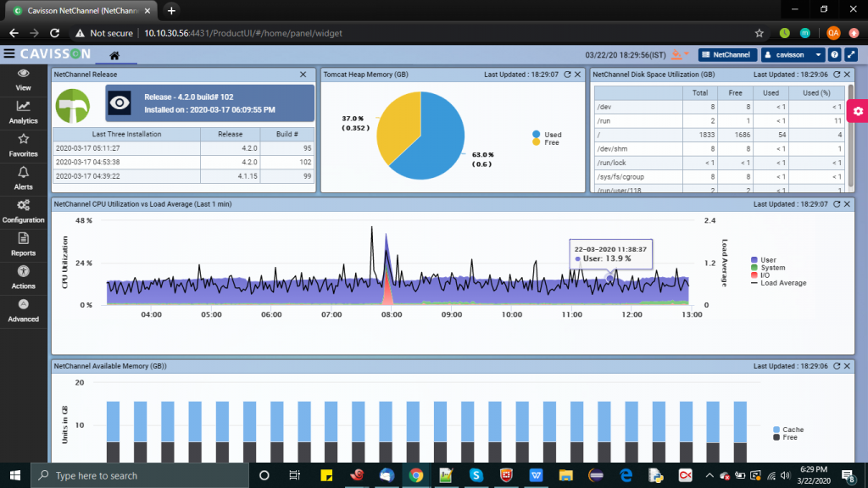
Task: Toggle the User series legend
Action: point(764,260)
